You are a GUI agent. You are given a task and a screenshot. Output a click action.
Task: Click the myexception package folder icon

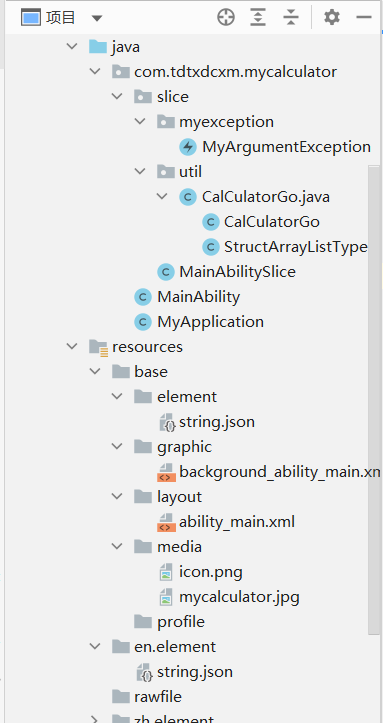tap(165, 122)
